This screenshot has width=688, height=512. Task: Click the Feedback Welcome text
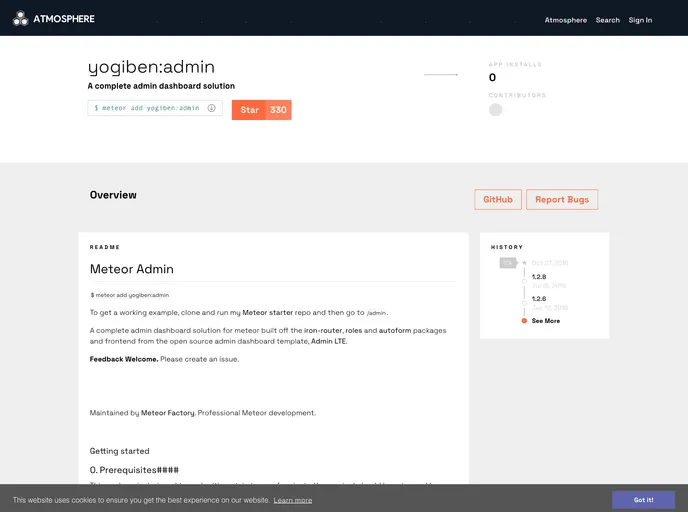124,359
